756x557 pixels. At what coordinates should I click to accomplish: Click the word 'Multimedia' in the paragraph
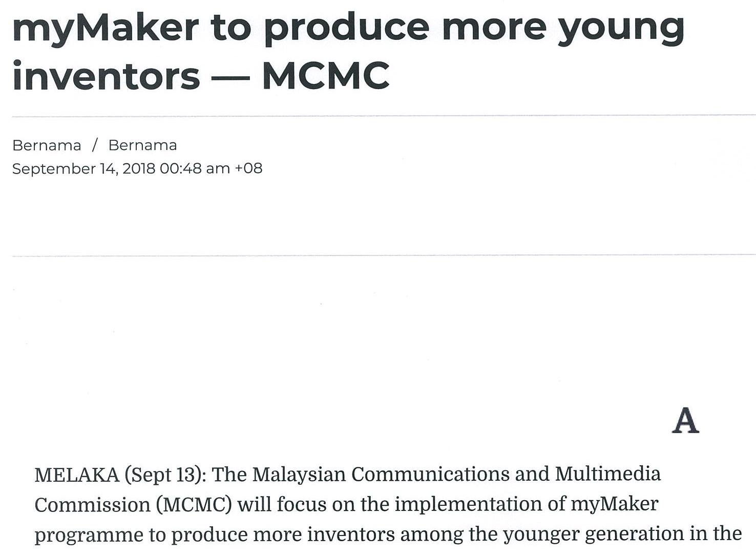(x=607, y=474)
